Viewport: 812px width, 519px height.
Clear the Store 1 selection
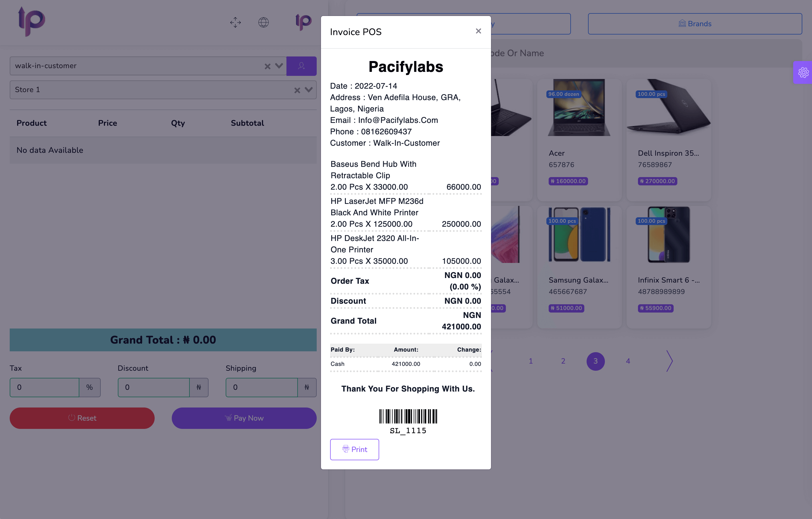click(297, 90)
